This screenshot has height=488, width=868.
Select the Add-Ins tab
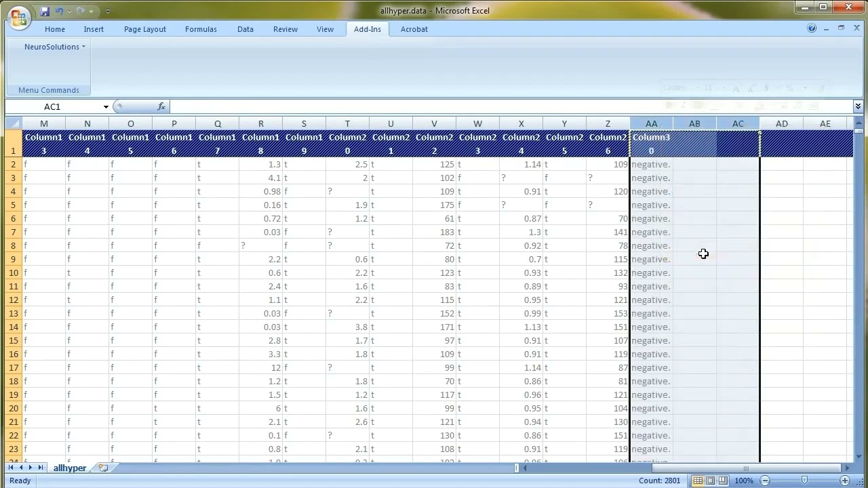[x=368, y=29]
